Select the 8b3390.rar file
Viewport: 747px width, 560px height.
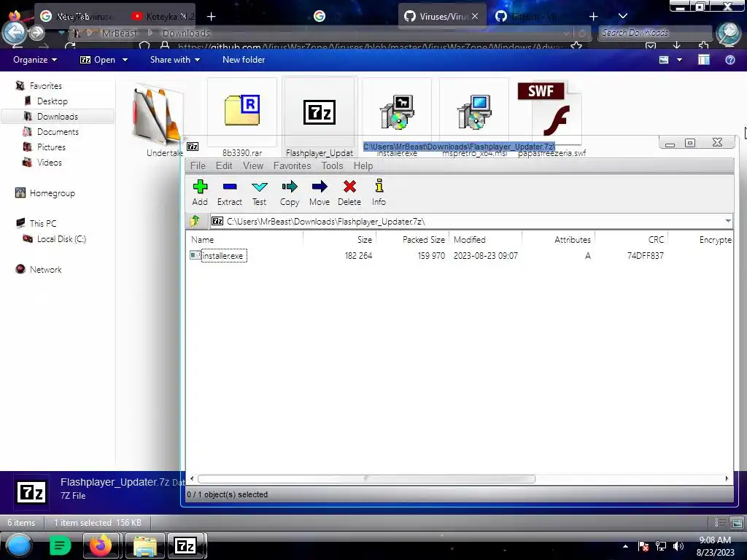pos(242,118)
